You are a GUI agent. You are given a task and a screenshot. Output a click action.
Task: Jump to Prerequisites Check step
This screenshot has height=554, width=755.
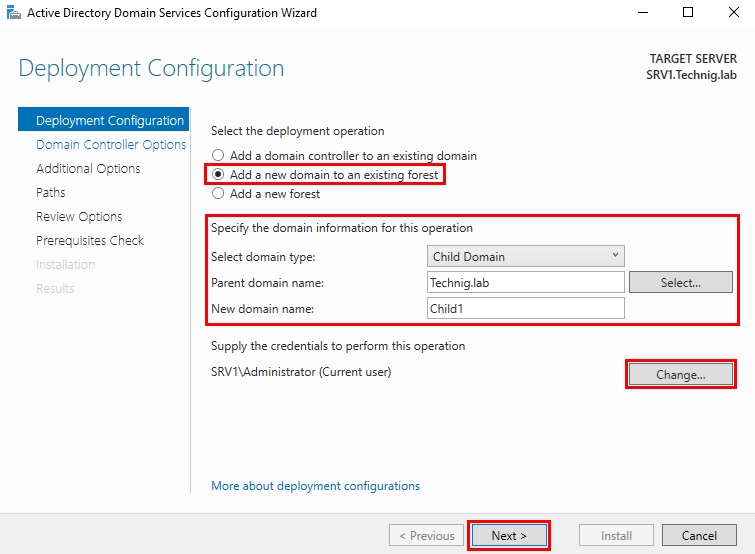click(90, 240)
